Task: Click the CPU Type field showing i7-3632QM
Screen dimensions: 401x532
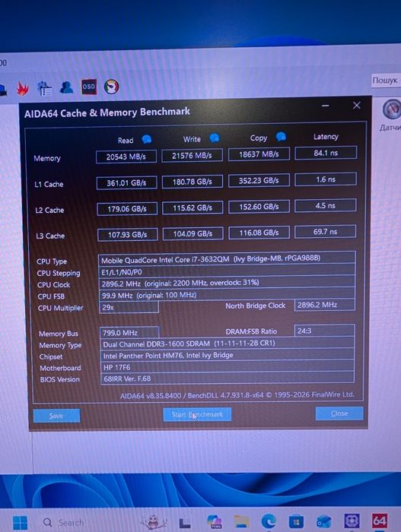Action: point(227,259)
